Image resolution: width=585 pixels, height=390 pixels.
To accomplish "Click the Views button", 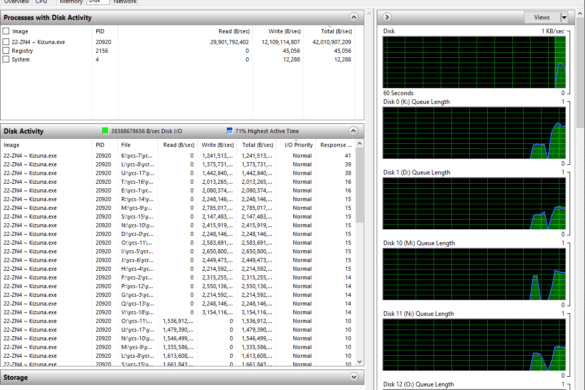I will 542,17.
